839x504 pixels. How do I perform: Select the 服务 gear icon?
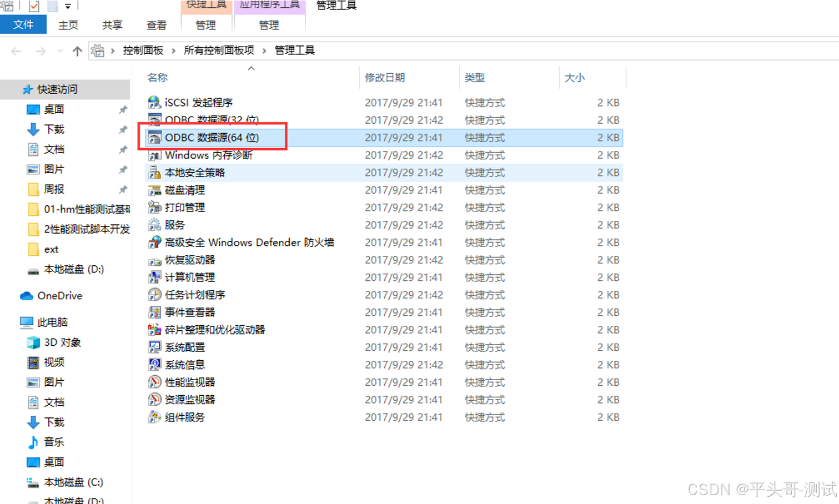pos(154,225)
